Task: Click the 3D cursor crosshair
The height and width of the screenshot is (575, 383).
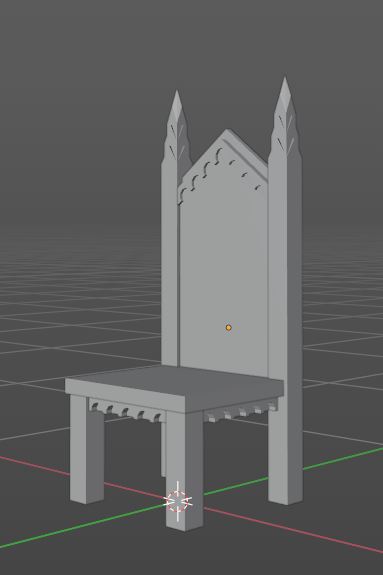Action: pyautogui.click(x=178, y=501)
